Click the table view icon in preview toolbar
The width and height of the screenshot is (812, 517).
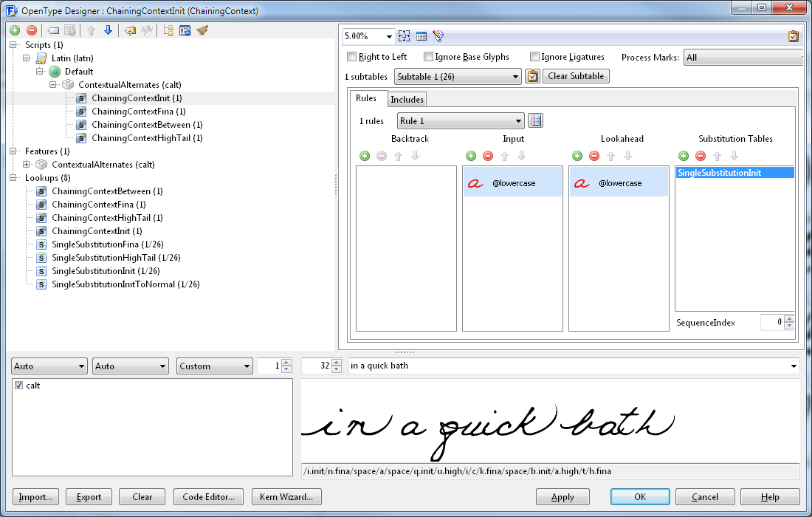pos(422,36)
